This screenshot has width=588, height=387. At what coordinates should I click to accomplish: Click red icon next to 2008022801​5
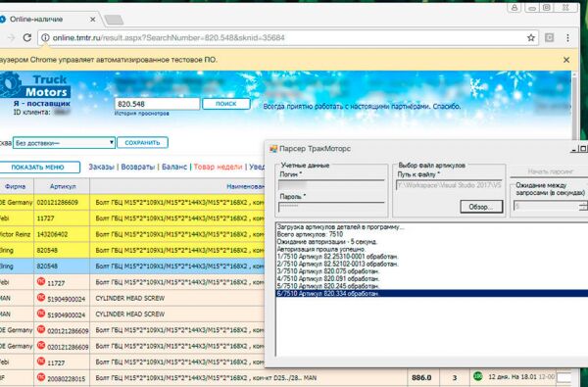point(41,376)
